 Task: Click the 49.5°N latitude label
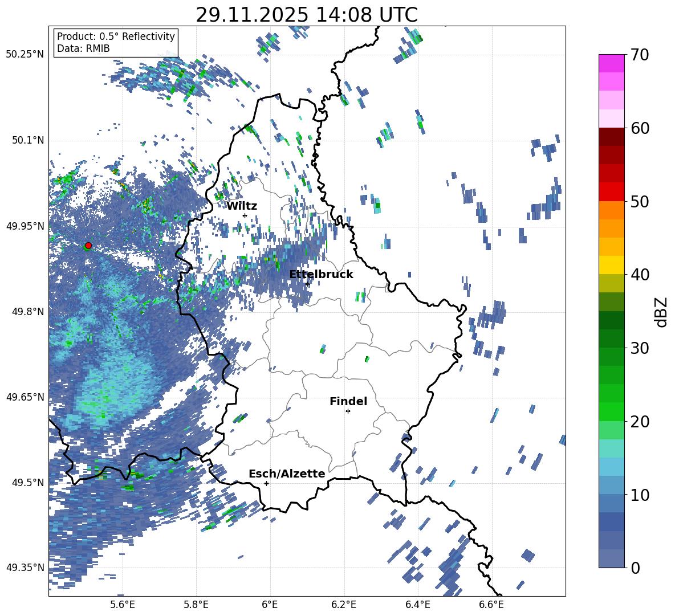point(27,482)
